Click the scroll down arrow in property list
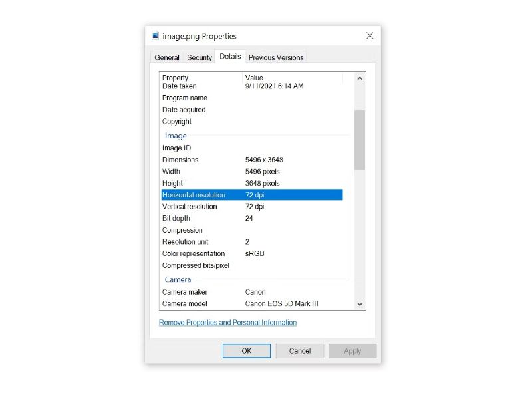The image size is (532, 393). [x=360, y=304]
